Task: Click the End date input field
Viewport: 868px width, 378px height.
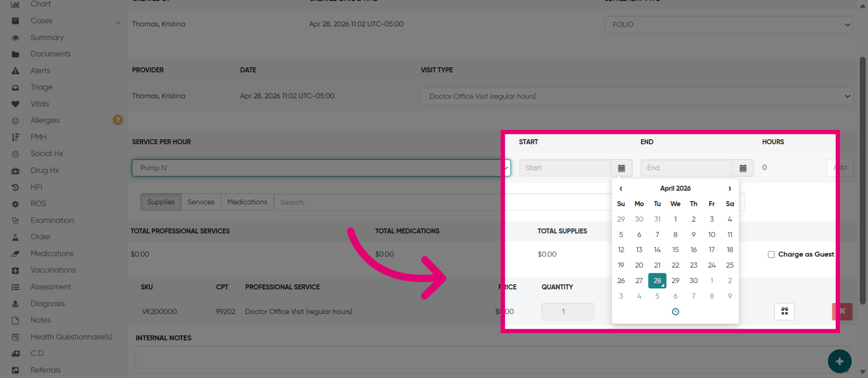Action: tap(687, 168)
